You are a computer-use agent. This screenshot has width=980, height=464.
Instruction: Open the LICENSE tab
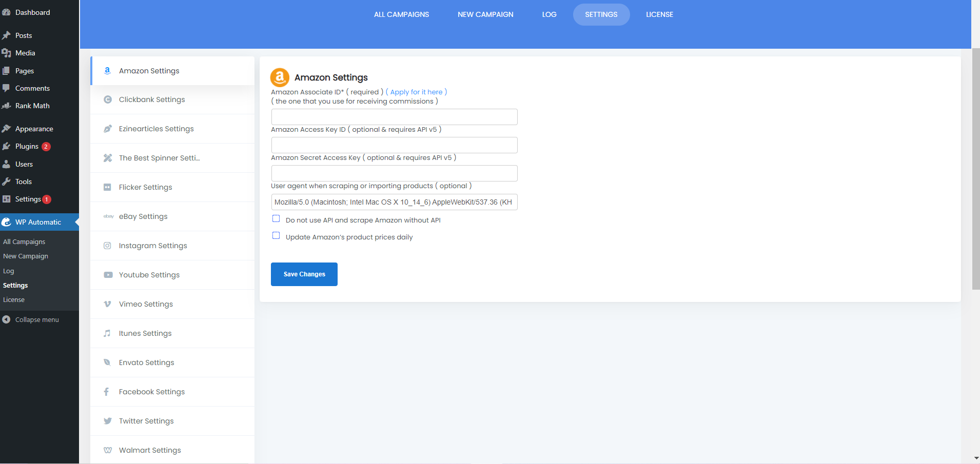[659, 14]
